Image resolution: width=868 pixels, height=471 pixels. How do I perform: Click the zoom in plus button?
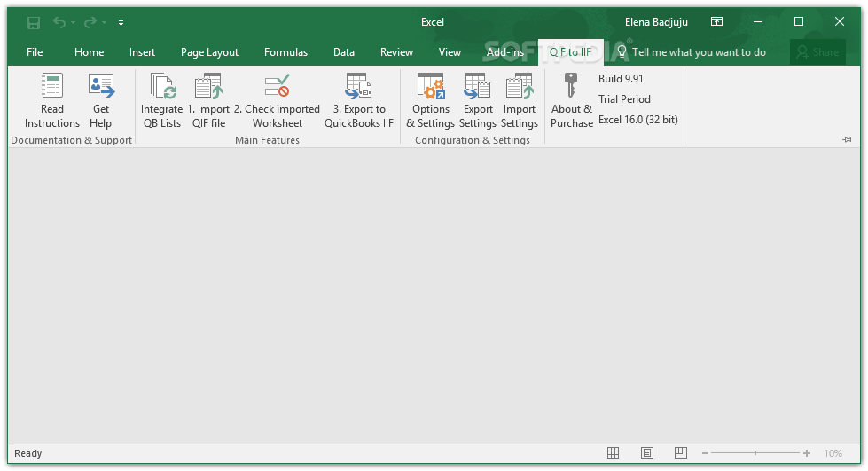[807, 453]
